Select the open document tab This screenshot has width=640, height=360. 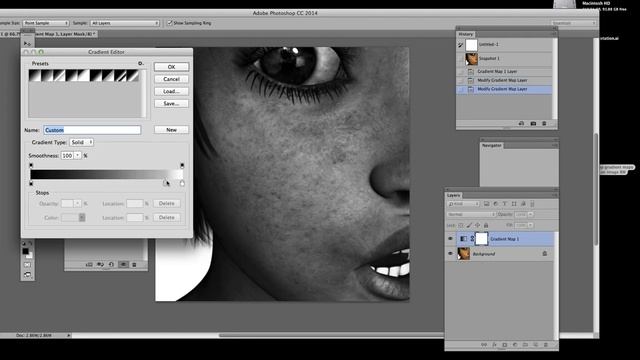[x=49, y=34]
